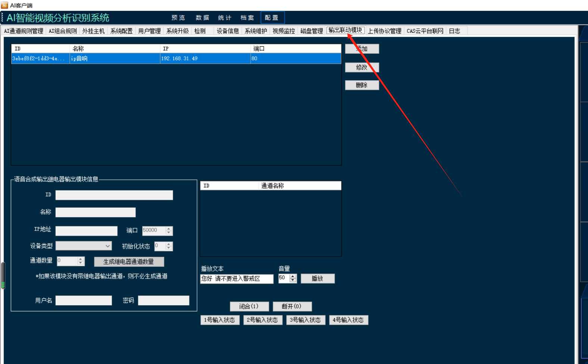
Task: Open the 上传协议管理 tab
Action: click(x=384, y=31)
